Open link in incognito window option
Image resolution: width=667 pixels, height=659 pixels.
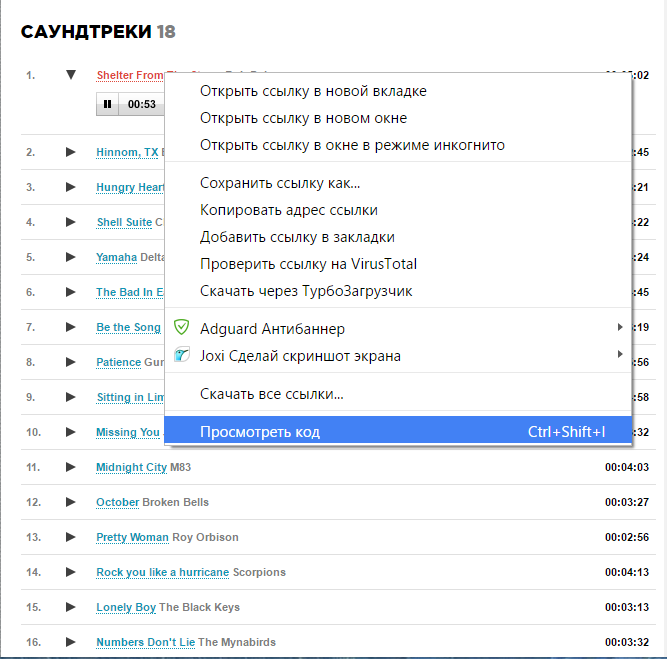point(398,145)
